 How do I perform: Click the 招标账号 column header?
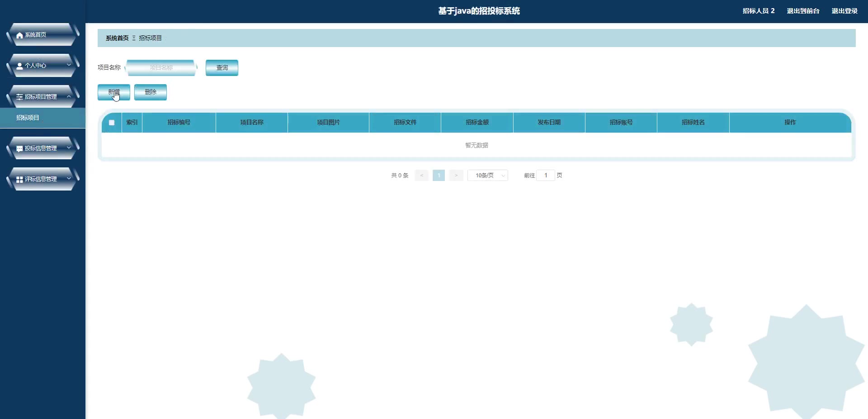coord(621,123)
